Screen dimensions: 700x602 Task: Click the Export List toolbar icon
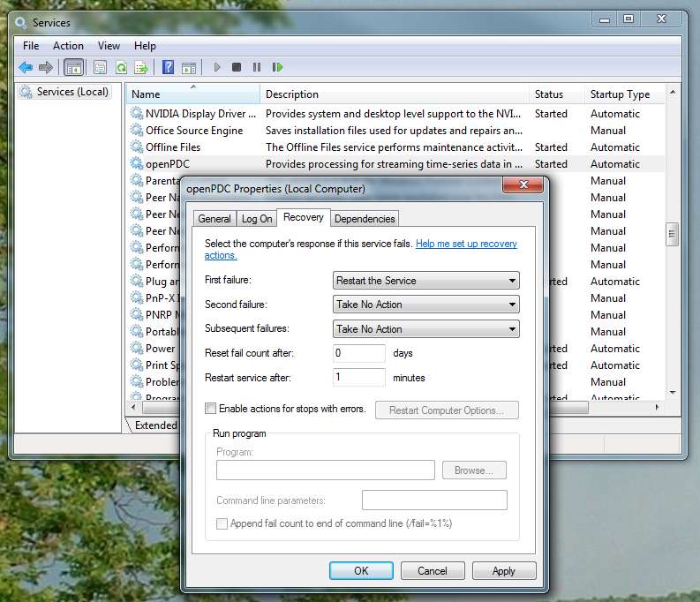click(141, 67)
